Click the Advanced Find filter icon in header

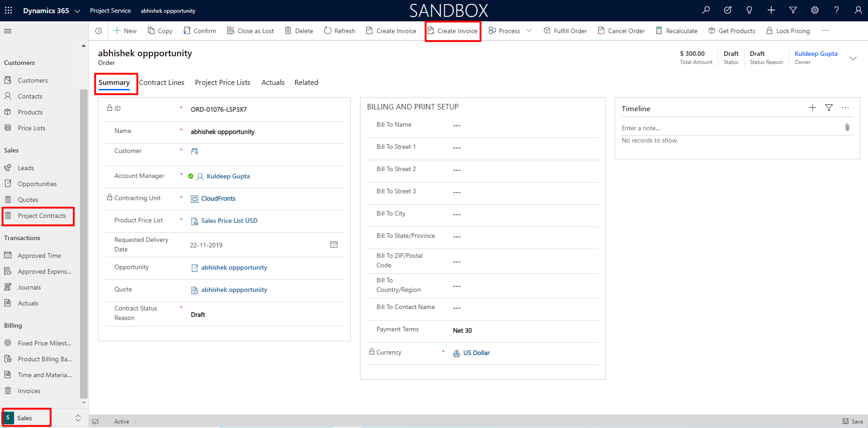pyautogui.click(x=793, y=10)
